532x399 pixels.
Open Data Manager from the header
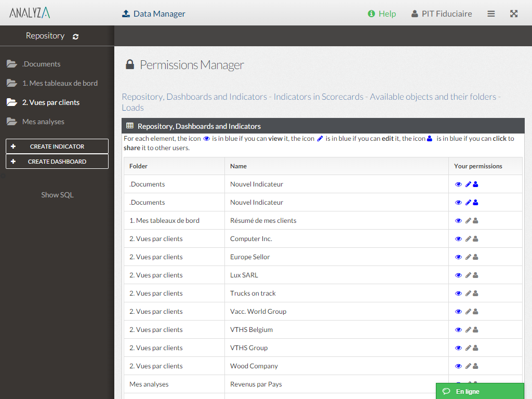pos(153,14)
